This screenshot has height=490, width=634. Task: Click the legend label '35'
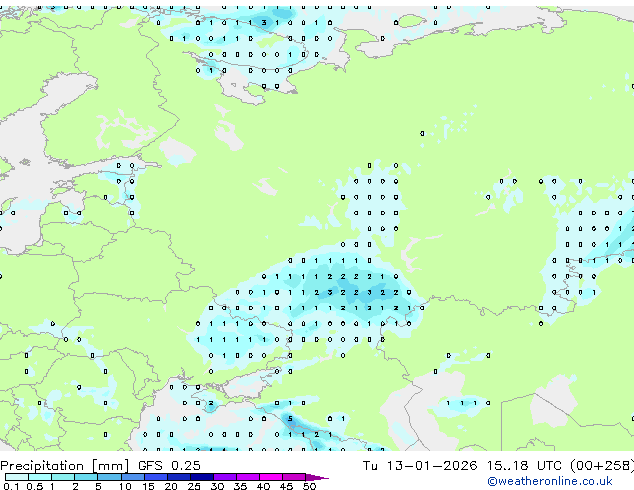point(240,486)
